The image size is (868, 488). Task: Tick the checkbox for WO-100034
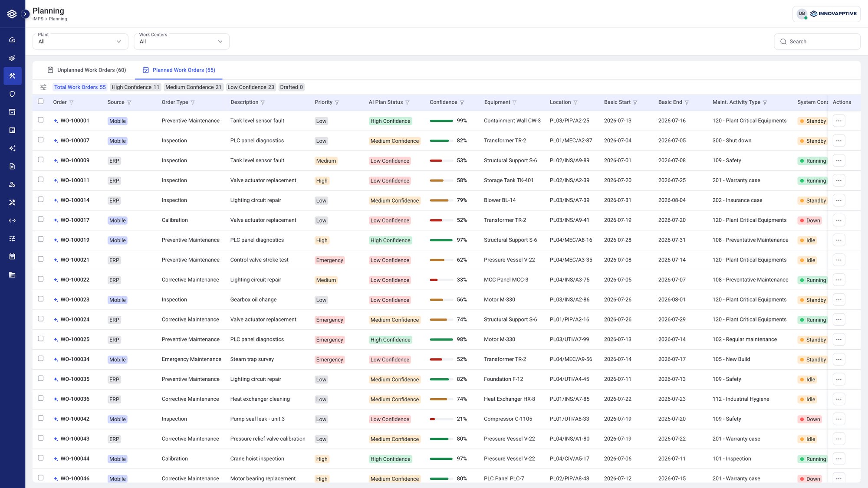tap(41, 358)
